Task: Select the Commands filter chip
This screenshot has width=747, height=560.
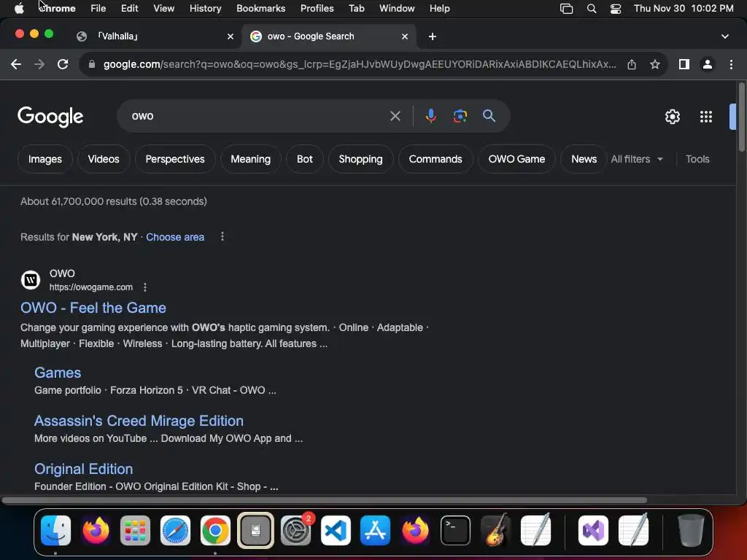Action: (x=436, y=159)
